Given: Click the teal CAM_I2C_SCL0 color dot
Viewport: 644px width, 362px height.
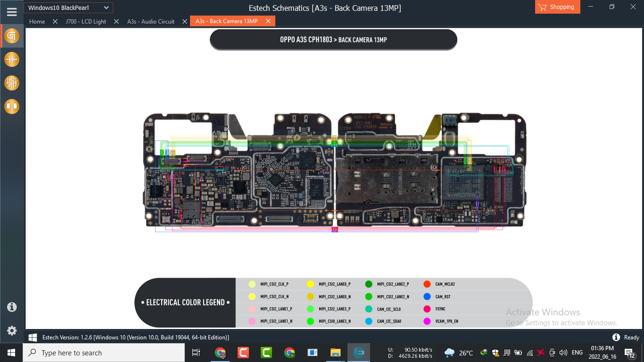Looking at the screenshot, I should pyautogui.click(x=369, y=309).
